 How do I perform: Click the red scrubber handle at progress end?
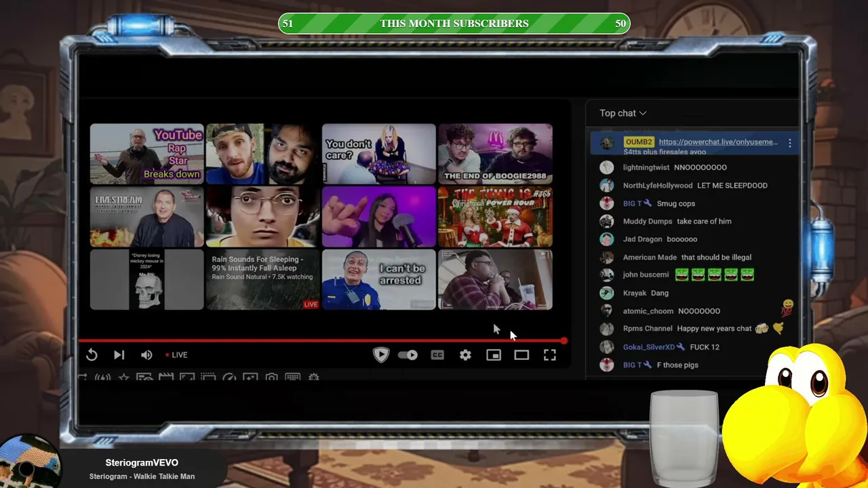564,340
